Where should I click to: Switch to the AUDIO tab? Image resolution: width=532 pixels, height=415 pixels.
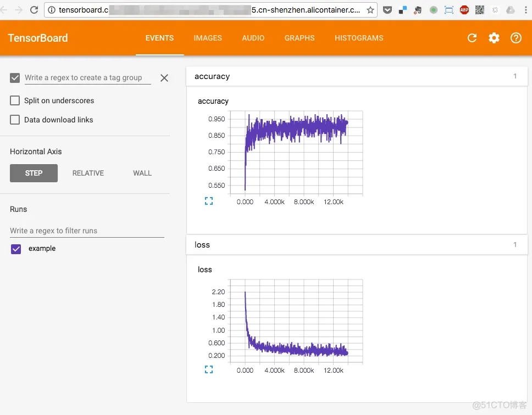[x=253, y=38]
